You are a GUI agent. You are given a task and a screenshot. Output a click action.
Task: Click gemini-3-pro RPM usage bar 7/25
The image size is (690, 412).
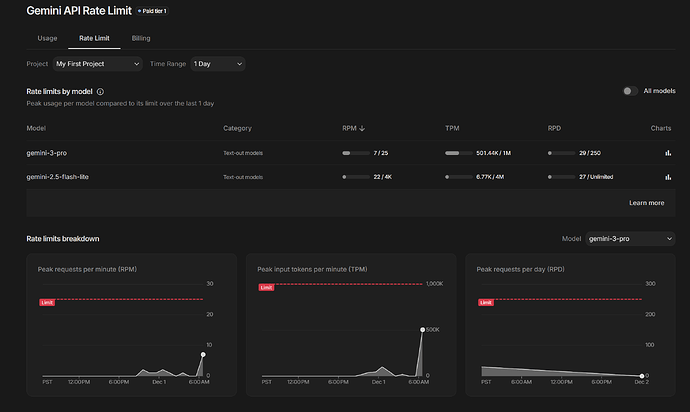point(356,153)
